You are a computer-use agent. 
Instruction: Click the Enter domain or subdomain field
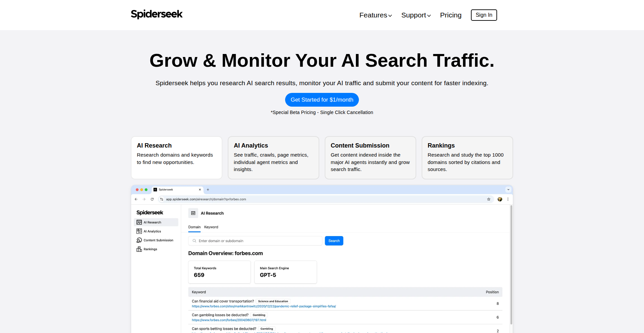[x=255, y=241]
